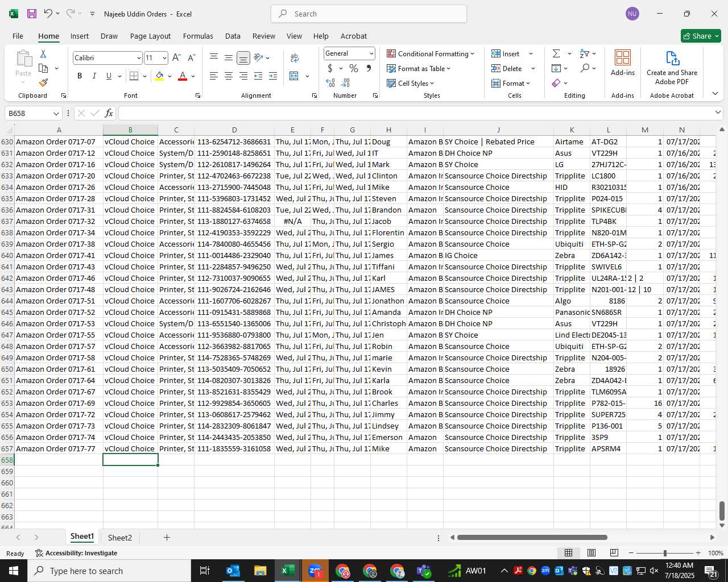Toggle Italic formatting
This screenshot has width=728, height=582.
94,76
